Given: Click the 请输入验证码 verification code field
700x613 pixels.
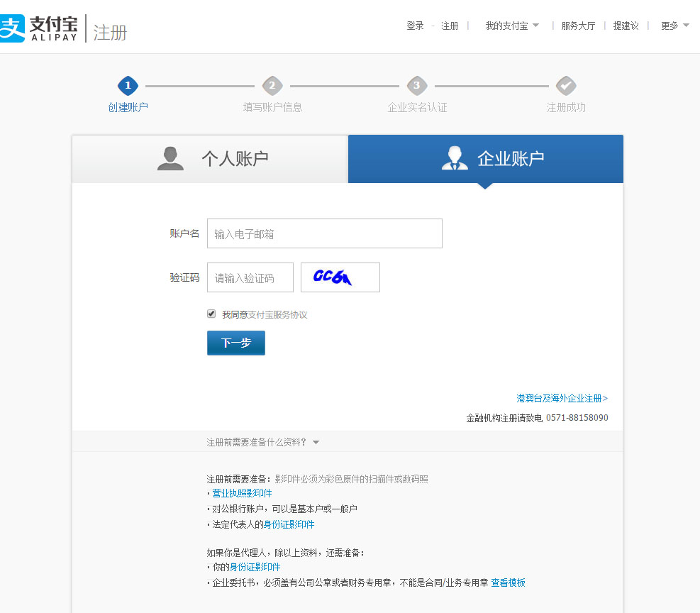Looking at the screenshot, I should pyautogui.click(x=250, y=277).
